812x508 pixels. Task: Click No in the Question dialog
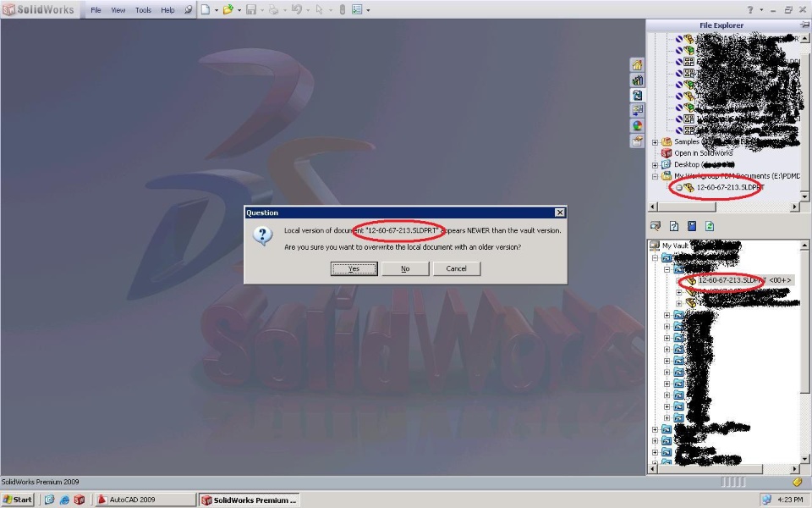405,268
